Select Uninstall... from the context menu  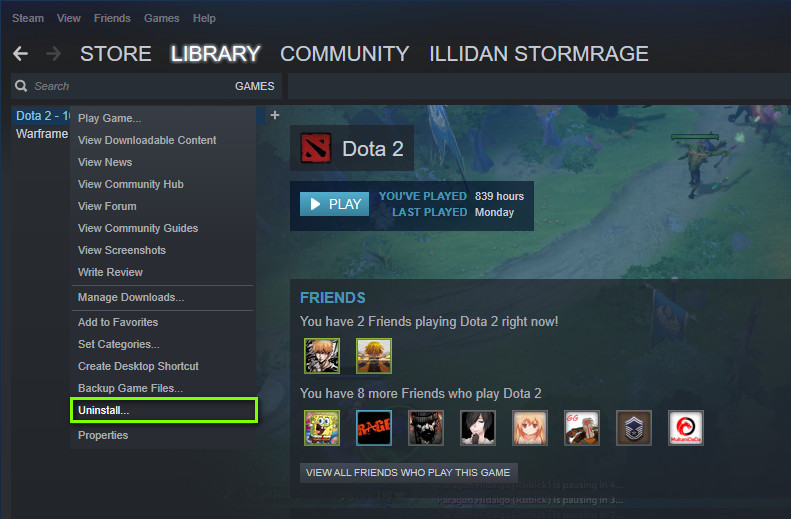point(164,410)
